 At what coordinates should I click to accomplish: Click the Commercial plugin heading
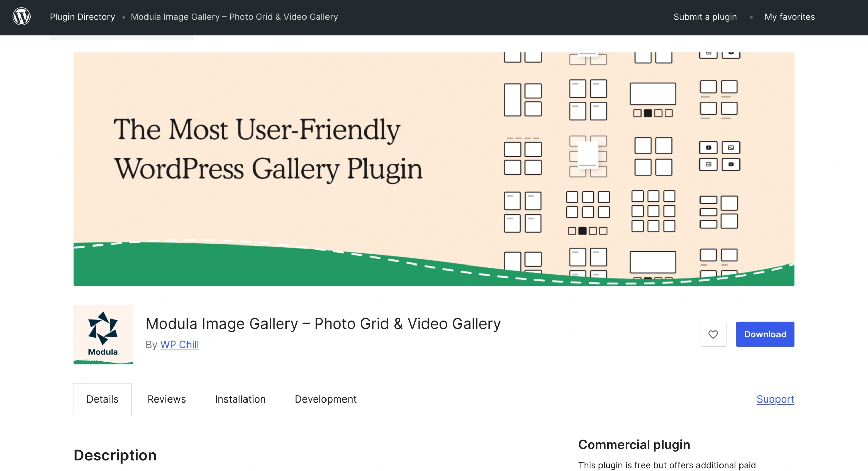point(634,445)
